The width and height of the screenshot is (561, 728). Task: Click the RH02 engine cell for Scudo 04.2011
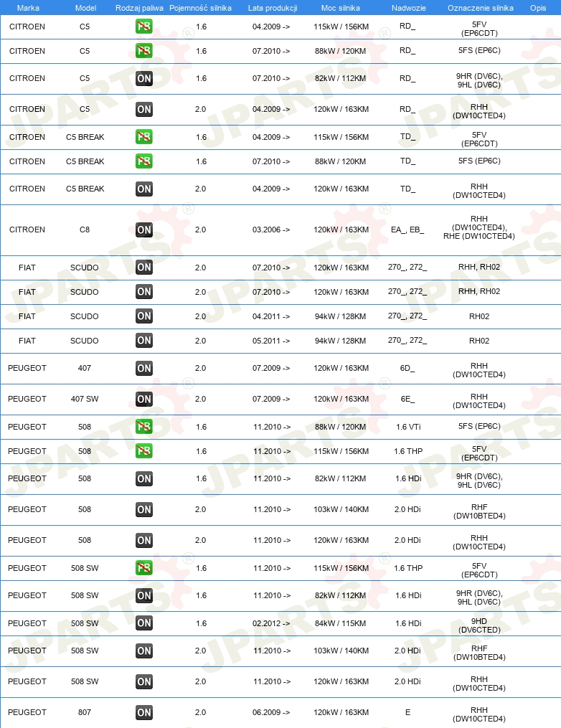(479, 316)
